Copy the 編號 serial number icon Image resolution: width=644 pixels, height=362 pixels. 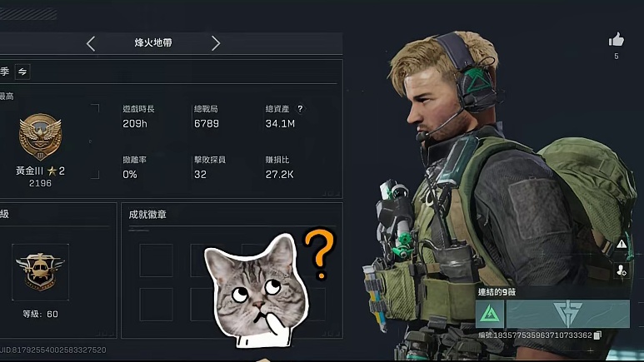[x=598, y=335]
